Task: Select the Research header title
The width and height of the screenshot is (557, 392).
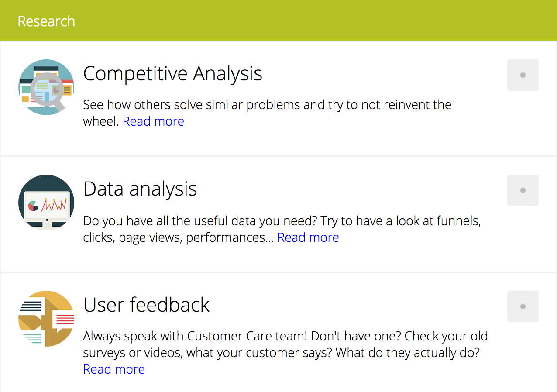Action: pos(46,21)
